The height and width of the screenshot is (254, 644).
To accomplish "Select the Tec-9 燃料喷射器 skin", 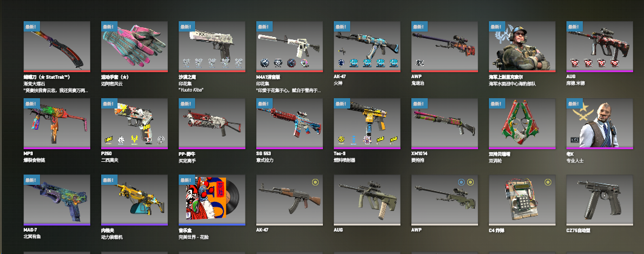I will click(x=367, y=123).
